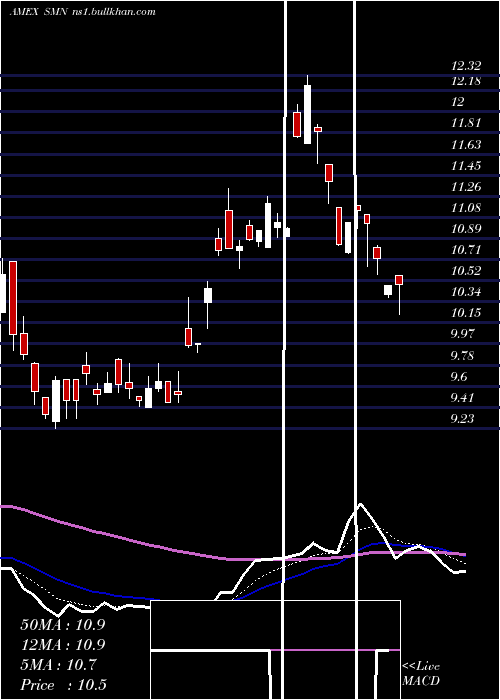Click the 10.15 price axis label

tap(466, 312)
